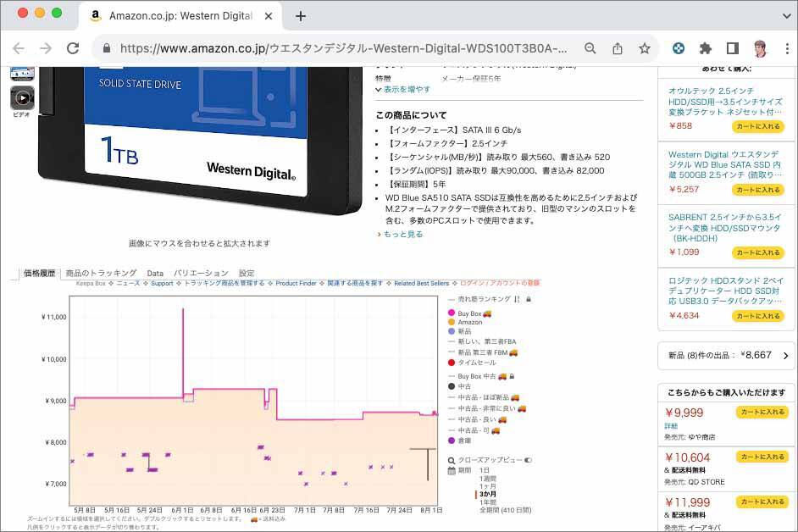
Task: Bookmark this page with the star icon
Action: [x=645, y=48]
